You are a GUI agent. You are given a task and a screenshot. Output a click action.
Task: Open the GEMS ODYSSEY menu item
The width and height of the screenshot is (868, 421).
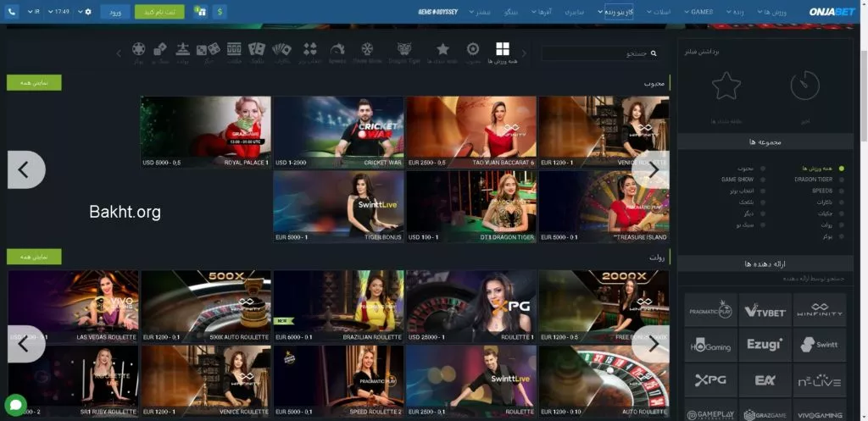pyautogui.click(x=438, y=12)
